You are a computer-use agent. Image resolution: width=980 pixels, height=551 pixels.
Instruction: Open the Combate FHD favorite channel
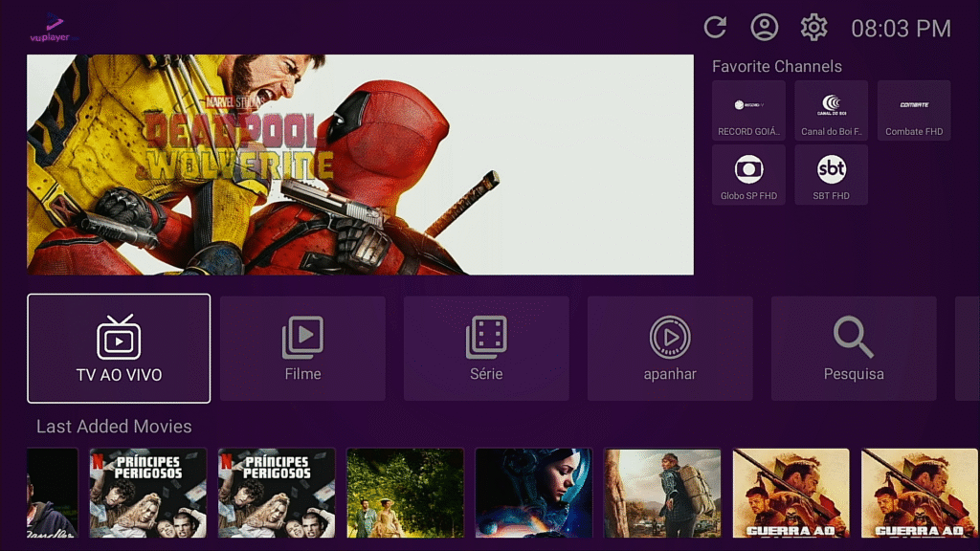coord(914,111)
